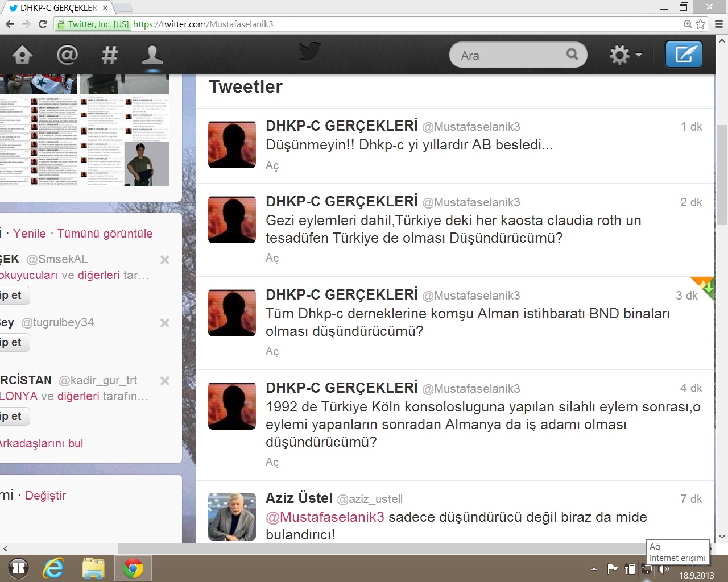This screenshot has height=582, width=728.
Task: Open avatar of the 4 dk tweet
Action: click(x=232, y=406)
